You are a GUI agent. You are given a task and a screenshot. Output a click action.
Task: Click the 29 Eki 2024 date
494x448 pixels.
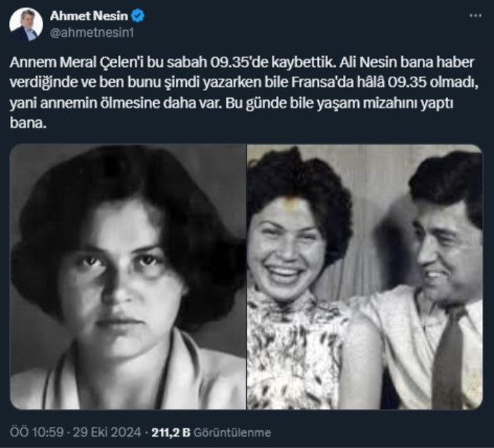107,432
